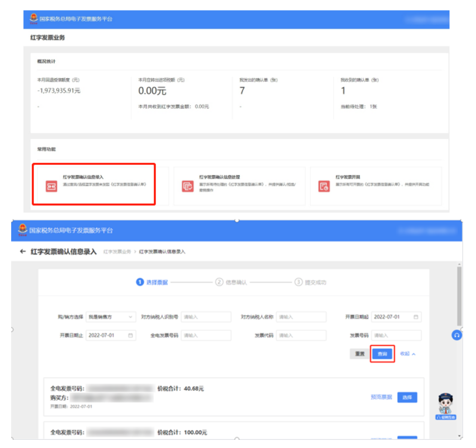476x448 pixels.
Task: Click 预览票据 for the 40.68元 invoice
Action: point(381,397)
